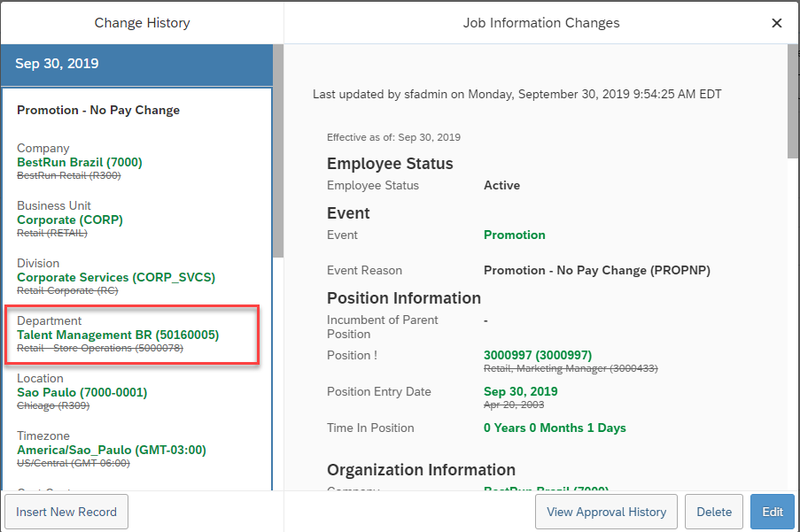800x532 pixels.
Task: Click Talent Management BR (50160005) department
Action: 118,335
